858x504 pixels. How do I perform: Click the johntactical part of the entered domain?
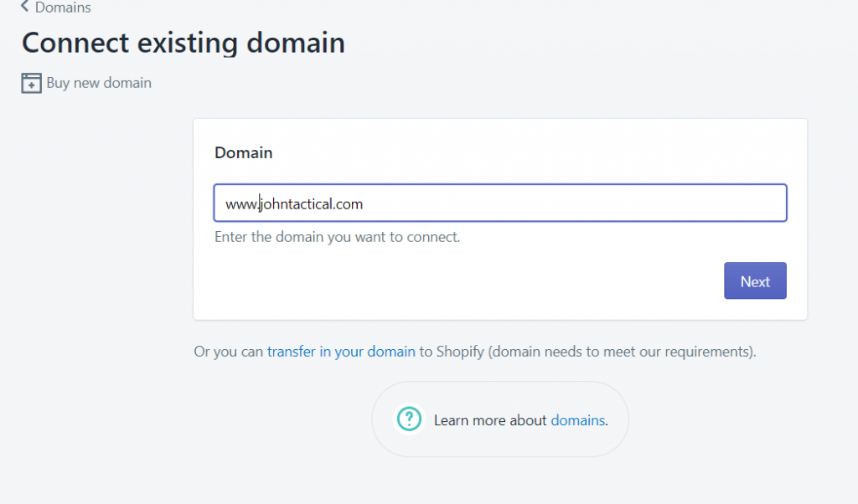pyautogui.click(x=296, y=204)
